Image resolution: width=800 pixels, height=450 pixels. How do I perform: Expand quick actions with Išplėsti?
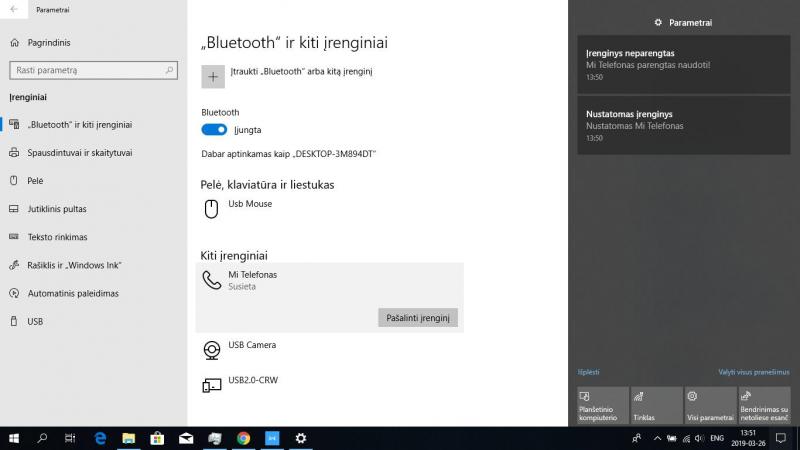(x=588, y=372)
